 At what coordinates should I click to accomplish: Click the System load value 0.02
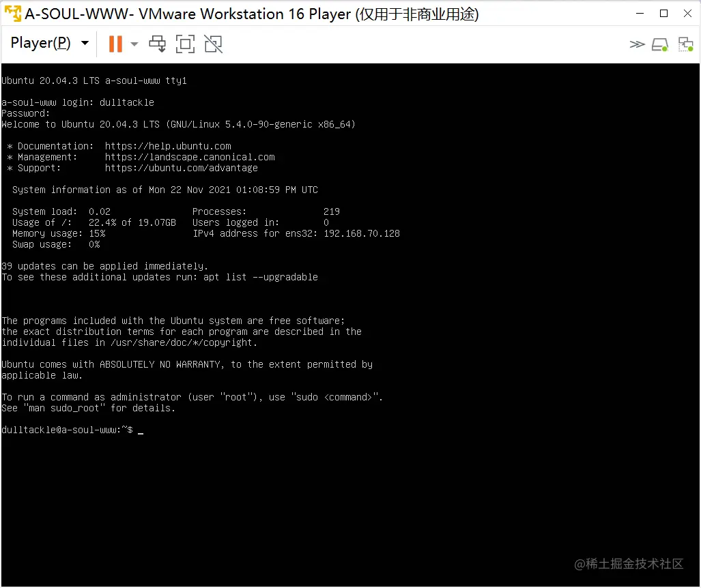[99, 211]
